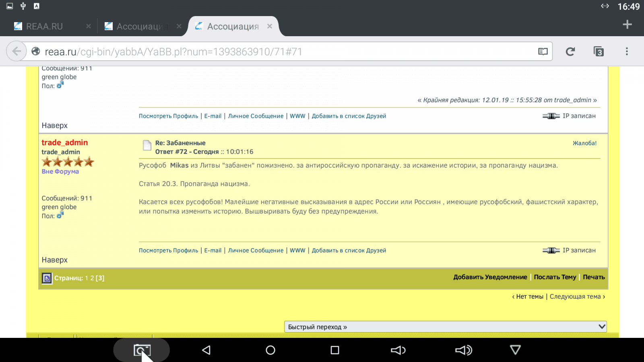Viewport: 644px width, 362px height.
Task: Click the globe site info icon
Action: tap(36, 51)
